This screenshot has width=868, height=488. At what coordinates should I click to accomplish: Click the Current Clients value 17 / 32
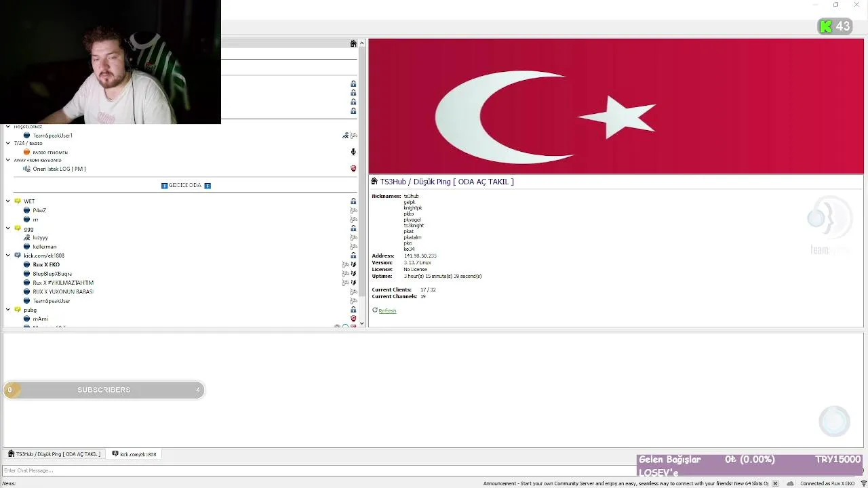tap(428, 289)
